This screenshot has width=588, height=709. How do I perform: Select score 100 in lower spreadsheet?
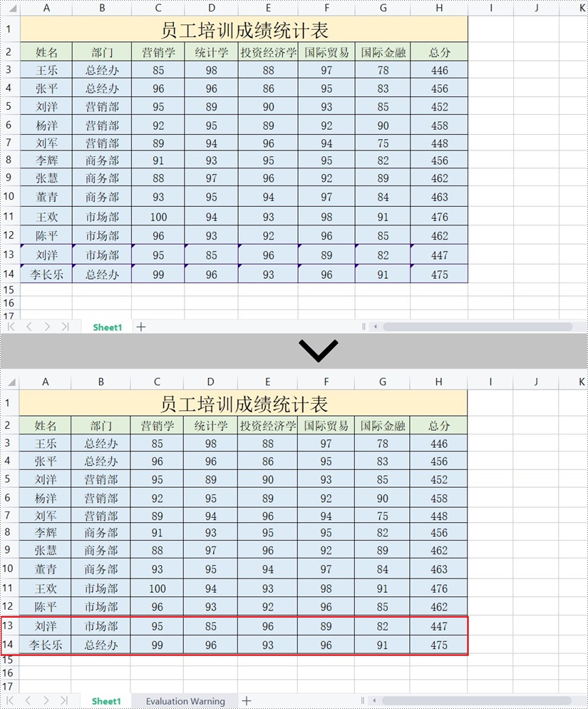click(x=158, y=588)
